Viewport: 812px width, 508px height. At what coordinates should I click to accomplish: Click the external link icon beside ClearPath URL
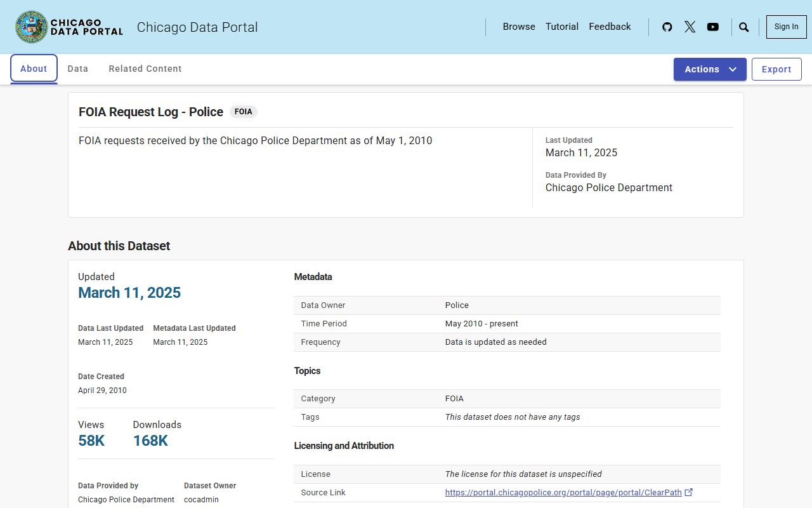pos(689,492)
